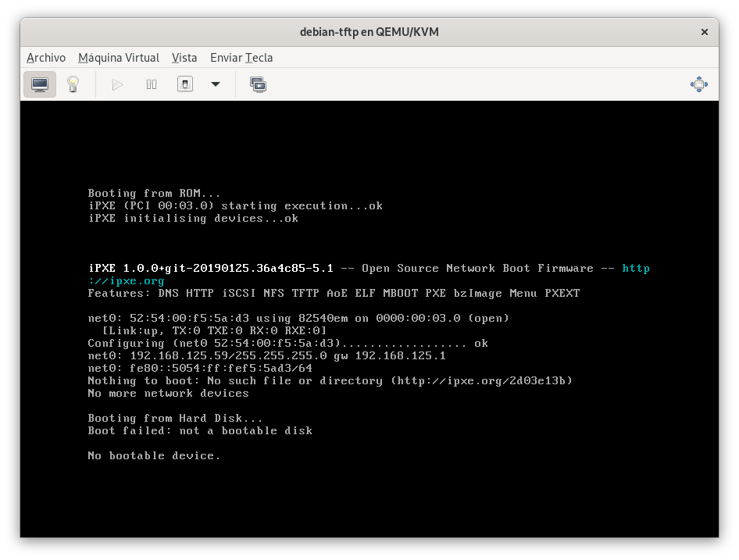Screen dimensions: 739x560
Task: Expand the Vista menu
Action: coord(184,58)
